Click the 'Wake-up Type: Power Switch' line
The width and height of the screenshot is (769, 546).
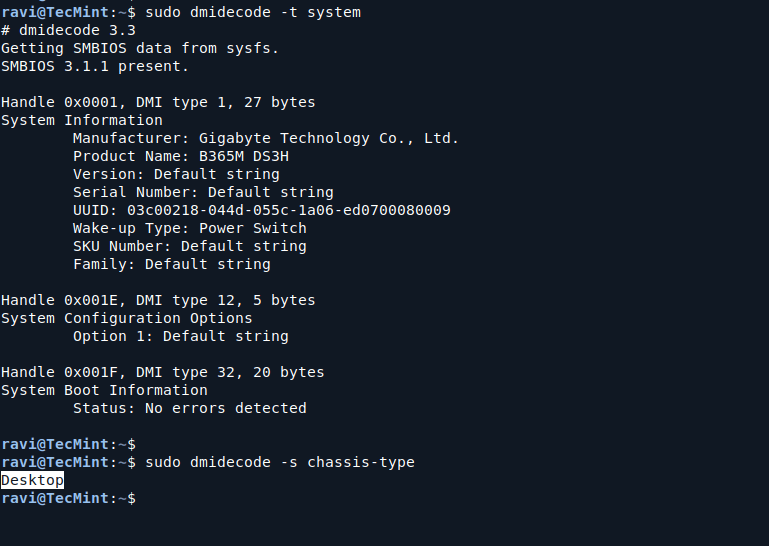[190, 228]
